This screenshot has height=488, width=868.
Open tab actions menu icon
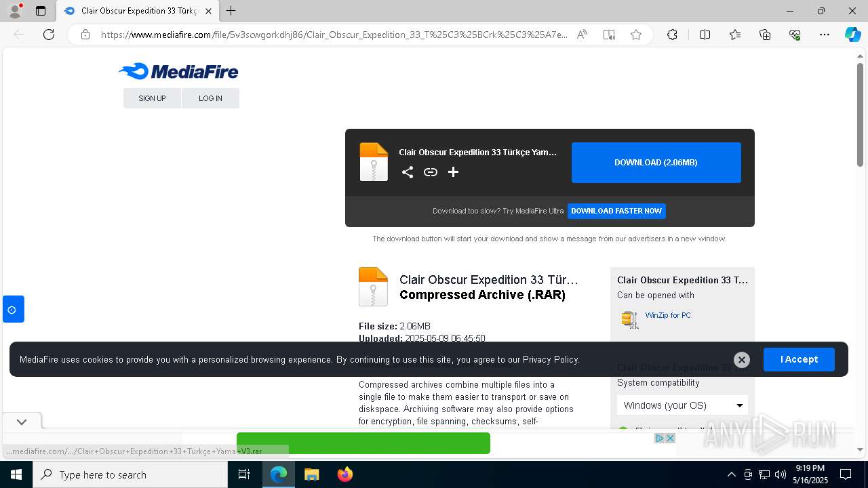click(x=41, y=11)
